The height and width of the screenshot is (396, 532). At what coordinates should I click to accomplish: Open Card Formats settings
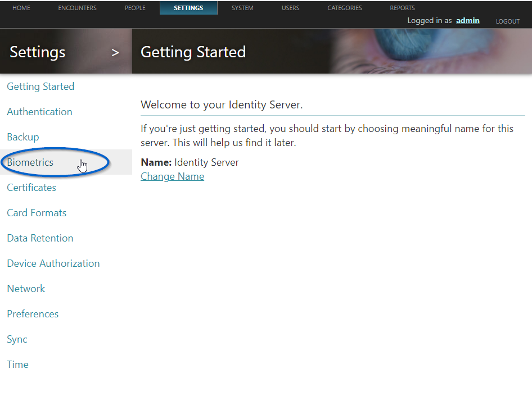tap(37, 213)
